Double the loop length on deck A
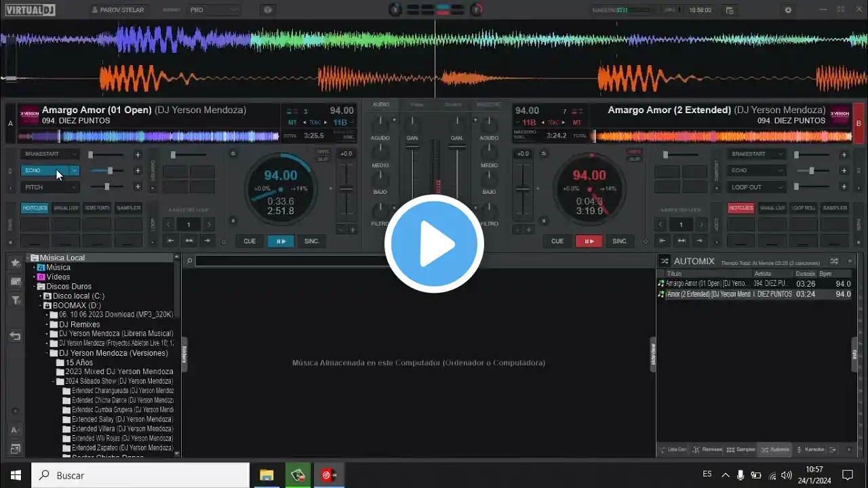 [209, 224]
